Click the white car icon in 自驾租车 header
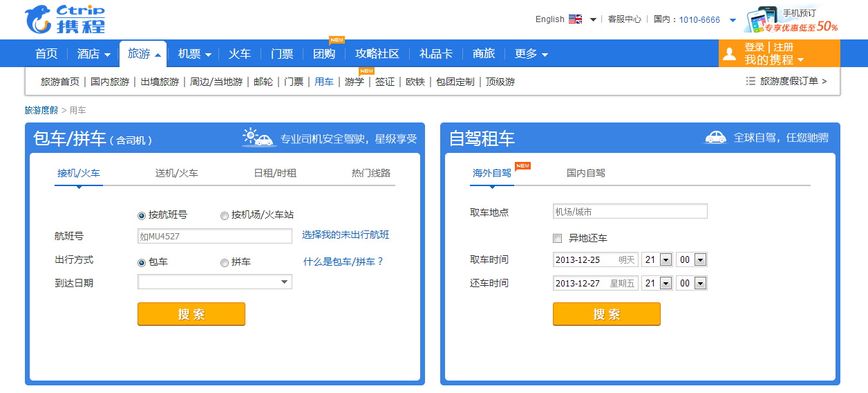 point(715,138)
